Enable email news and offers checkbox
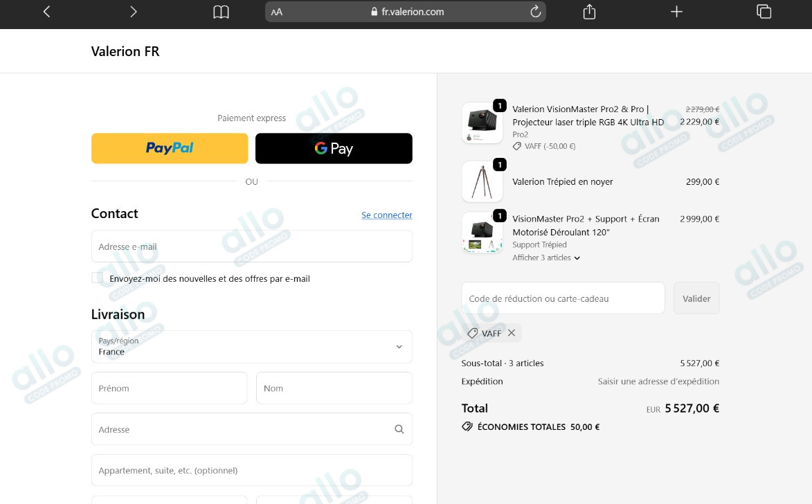The image size is (812, 504). 98,278
